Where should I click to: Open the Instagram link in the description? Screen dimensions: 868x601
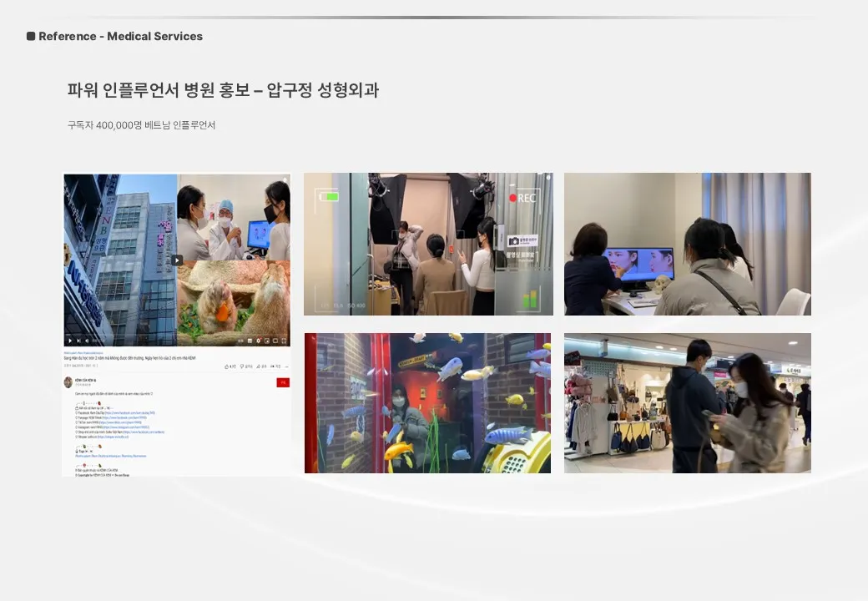pos(126,427)
